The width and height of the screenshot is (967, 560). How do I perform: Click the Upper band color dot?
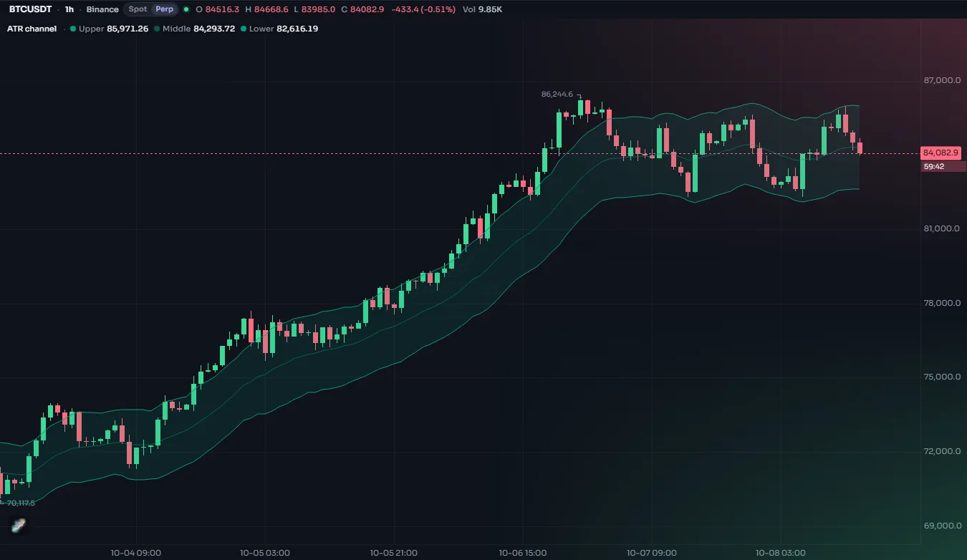(73, 29)
